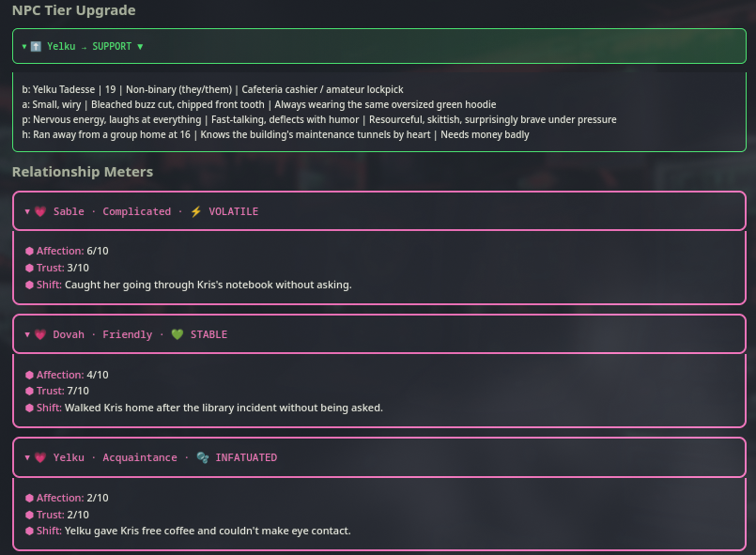756x555 pixels.
Task: Click the lightning bolt icon next to VOLATILE
Action: pos(195,211)
